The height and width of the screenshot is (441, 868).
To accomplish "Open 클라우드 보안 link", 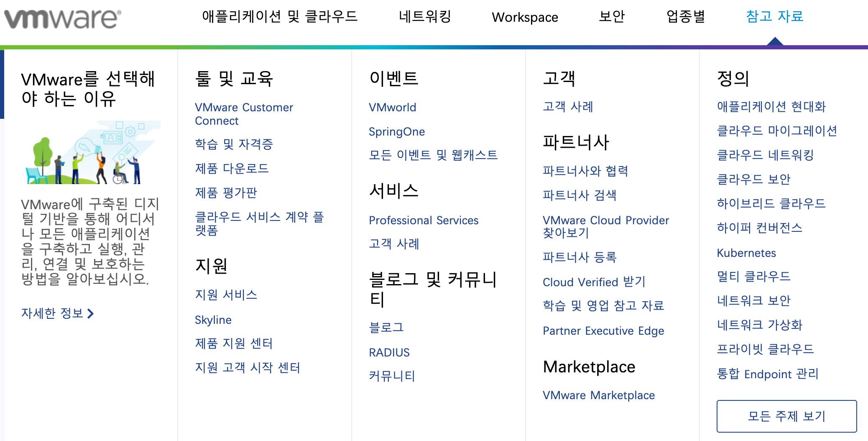I will click(753, 179).
